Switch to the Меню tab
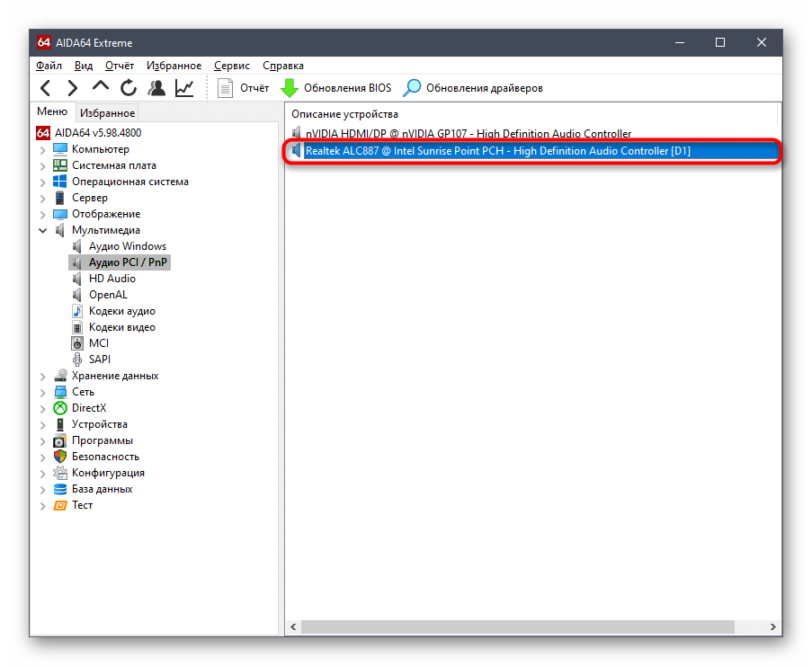Viewport: 812px width, 666px height. 52,111
